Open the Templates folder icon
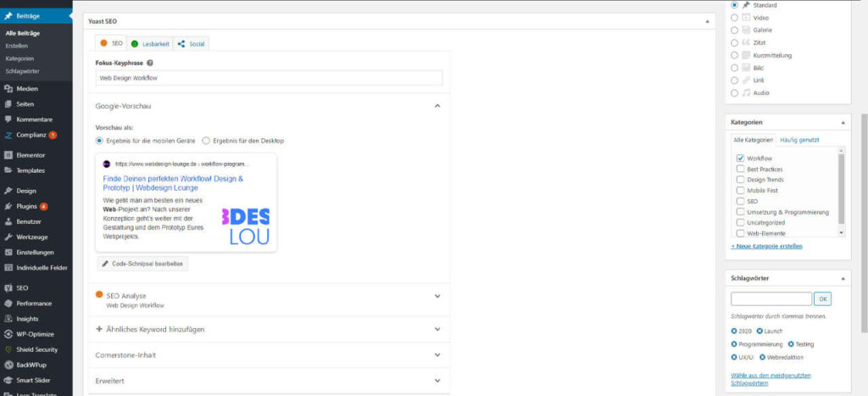The image size is (868, 396). coord(8,170)
